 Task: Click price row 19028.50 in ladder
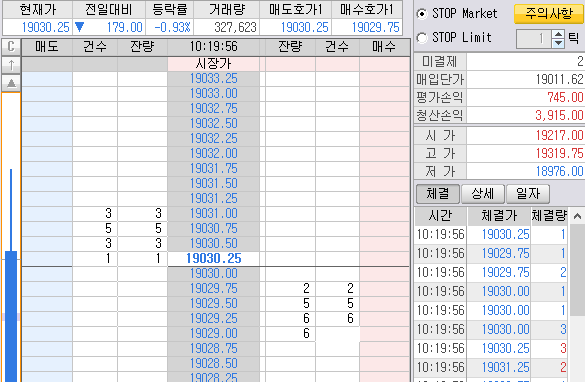[x=213, y=363]
